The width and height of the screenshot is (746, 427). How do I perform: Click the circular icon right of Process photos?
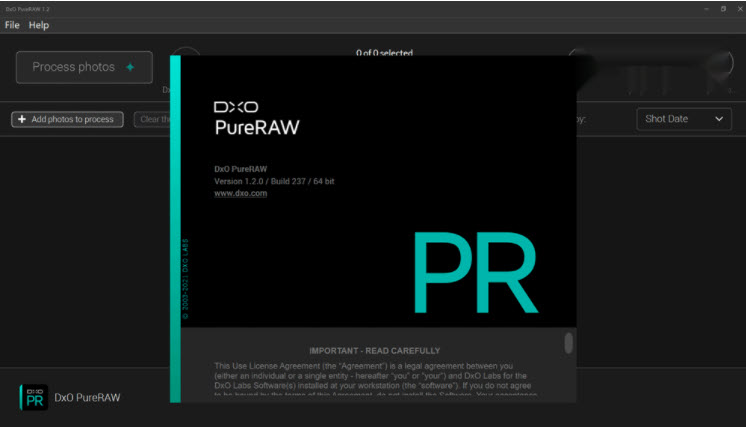(x=186, y=60)
